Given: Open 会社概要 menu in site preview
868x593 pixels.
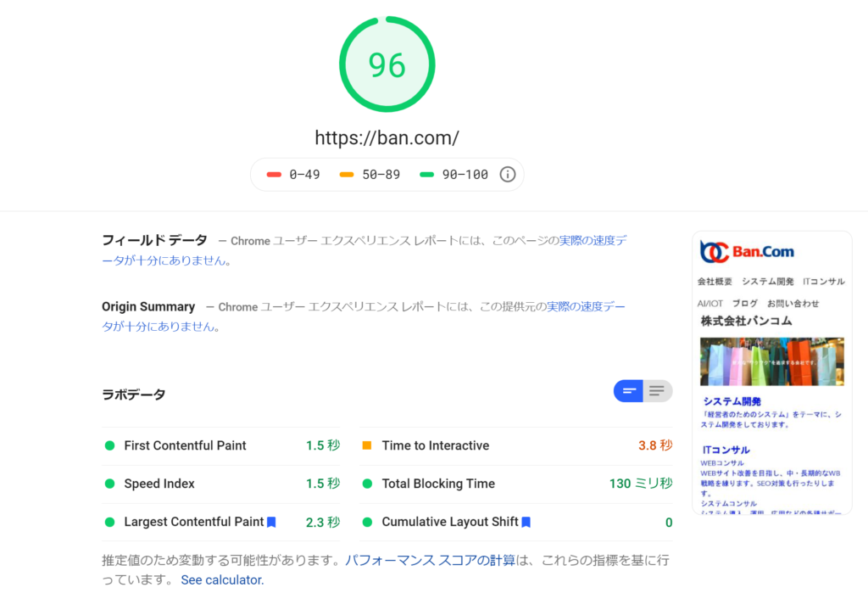Looking at the screenshot, I should coord(715,282).
